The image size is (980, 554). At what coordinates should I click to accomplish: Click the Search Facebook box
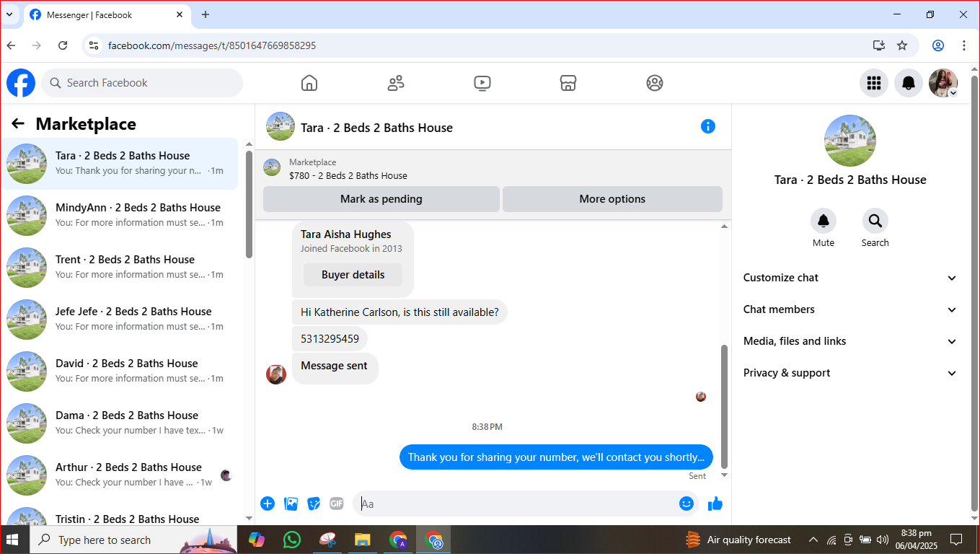coord(142,83)
